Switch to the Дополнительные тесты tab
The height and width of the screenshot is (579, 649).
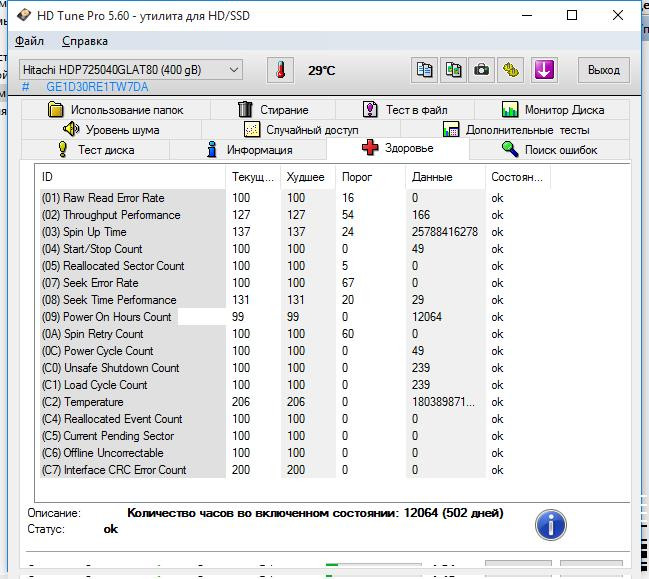tap(515, 130)
